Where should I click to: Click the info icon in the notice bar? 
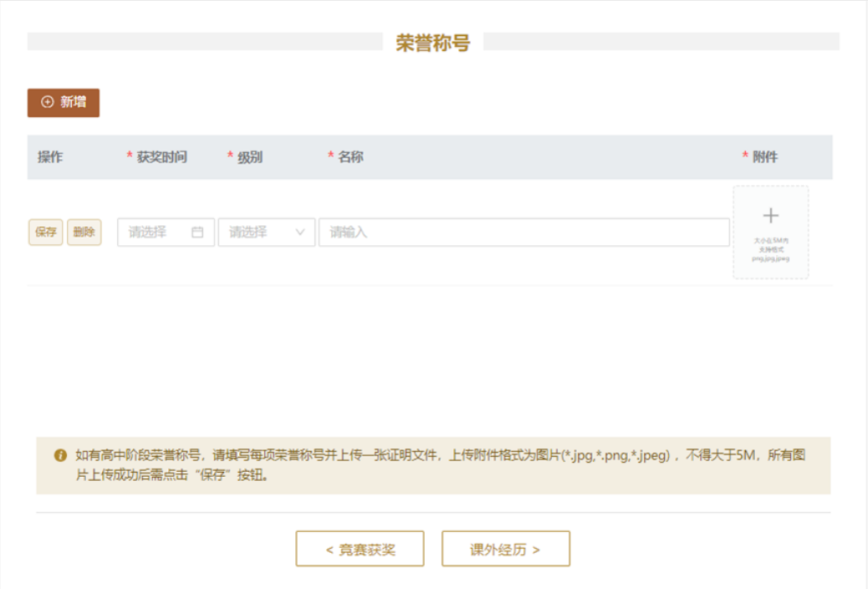pos(60,456)
